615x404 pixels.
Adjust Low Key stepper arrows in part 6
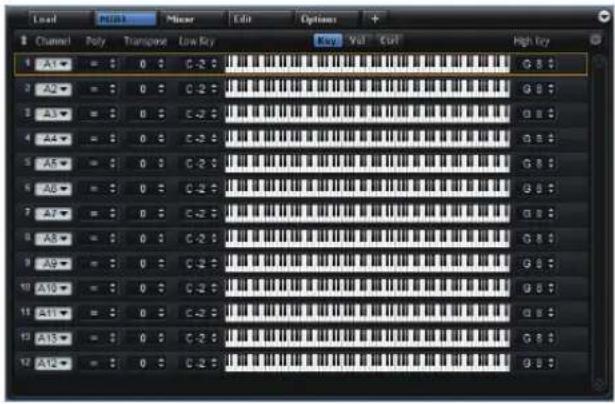214,189
